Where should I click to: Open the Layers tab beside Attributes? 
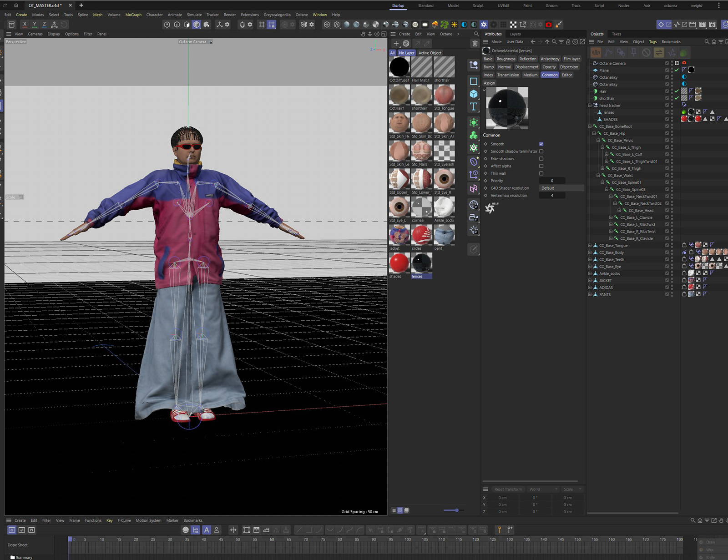515,34
